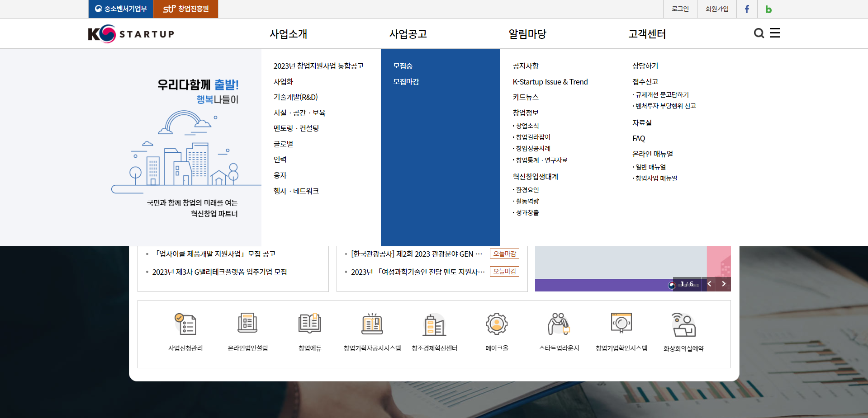Open 창업기획자공시시스템 shortcut icon
The width and height of the screenshot is (868, 418).
pyautogui.click(x=372, y=323)
